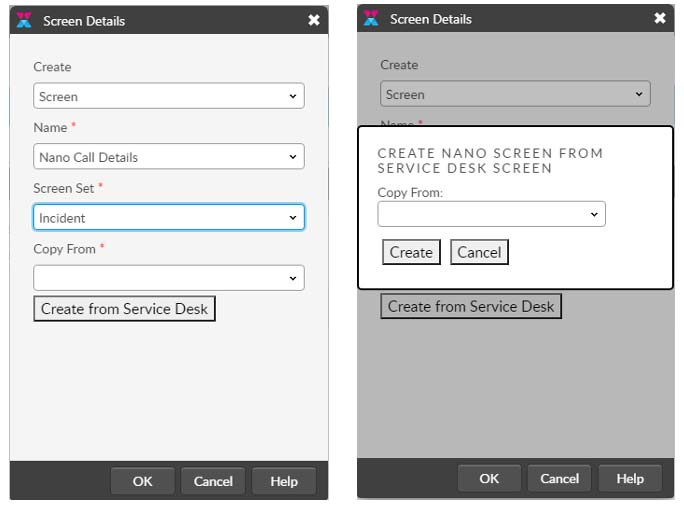Screen dimensions: 684x505
Task: Open Help from the left dialog footer
Action: coord(284,481)
